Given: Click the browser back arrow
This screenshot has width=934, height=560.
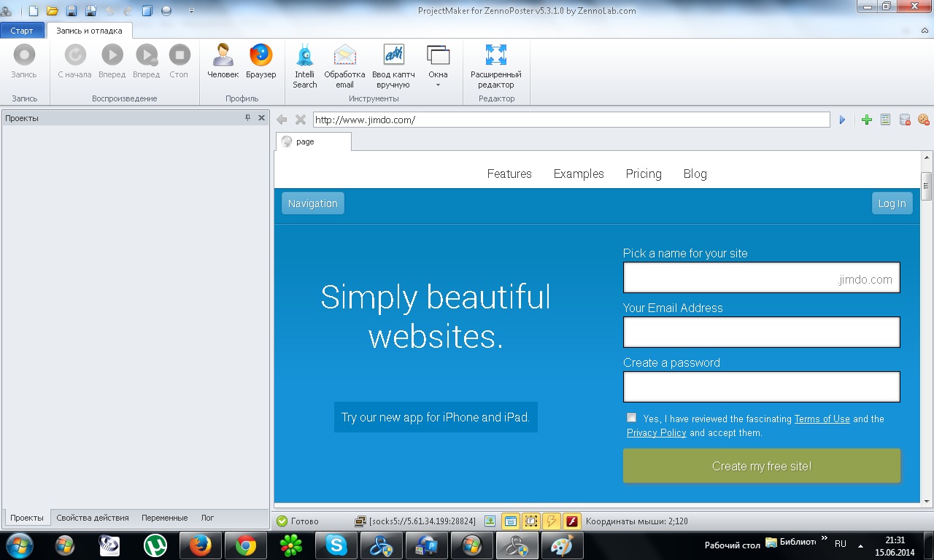Looking at the screenshot, I should tap(282, 120).
